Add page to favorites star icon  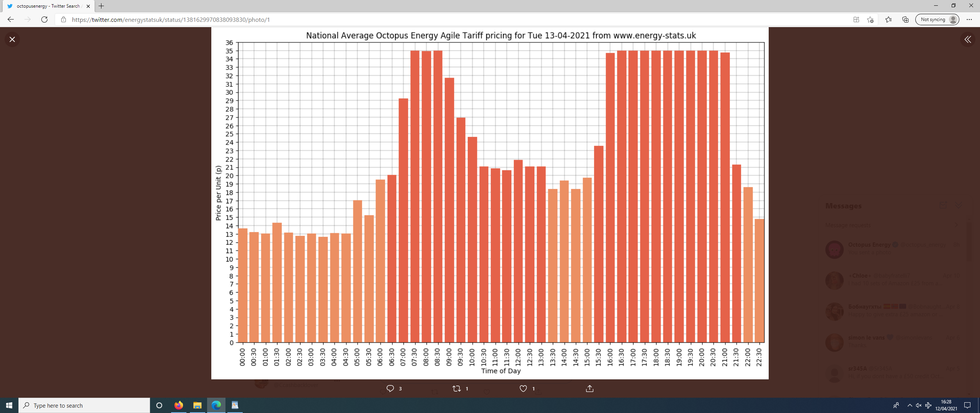870,20
